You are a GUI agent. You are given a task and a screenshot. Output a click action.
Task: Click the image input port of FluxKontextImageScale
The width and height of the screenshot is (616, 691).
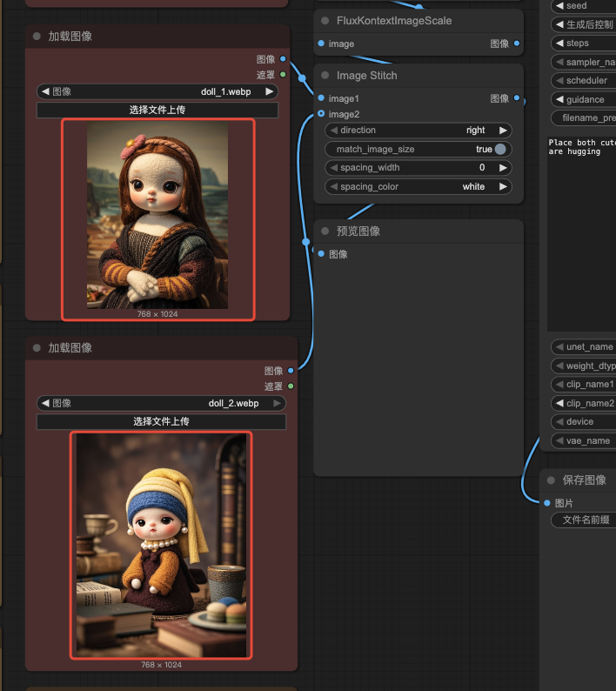tap(321, 44)
